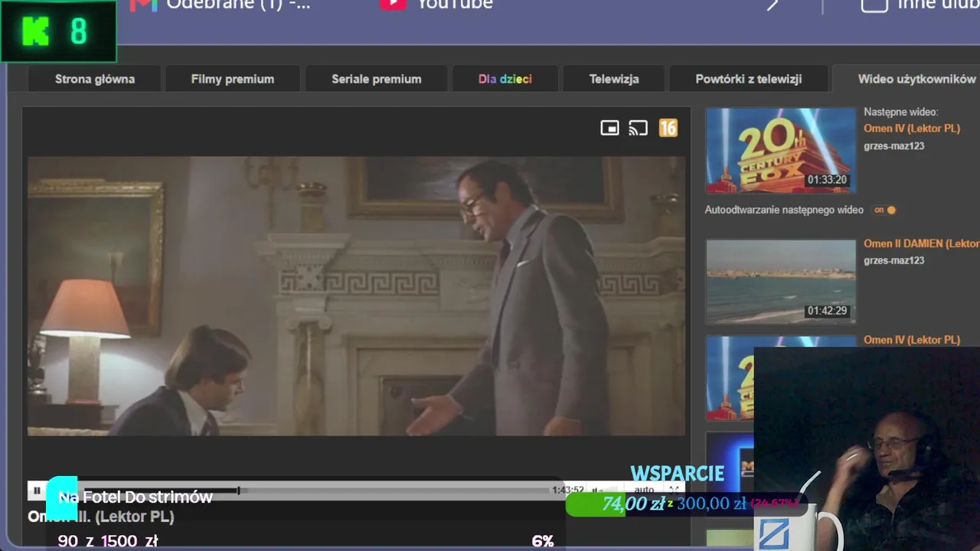Open the Inne ulubione bookmarks folder
Image resolution: width=980 pixels, height=551 pixels.
[920, 5]
